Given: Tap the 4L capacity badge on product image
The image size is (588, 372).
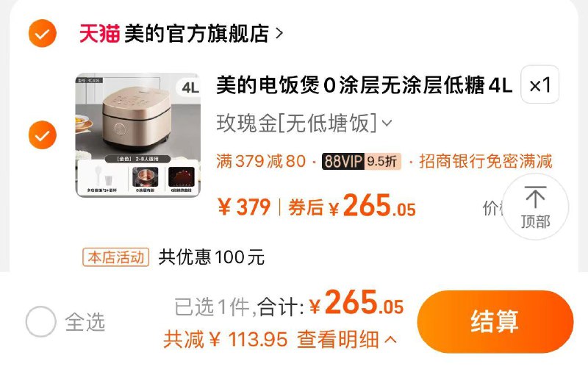Looking at the screenshot, I should [190, 87].
